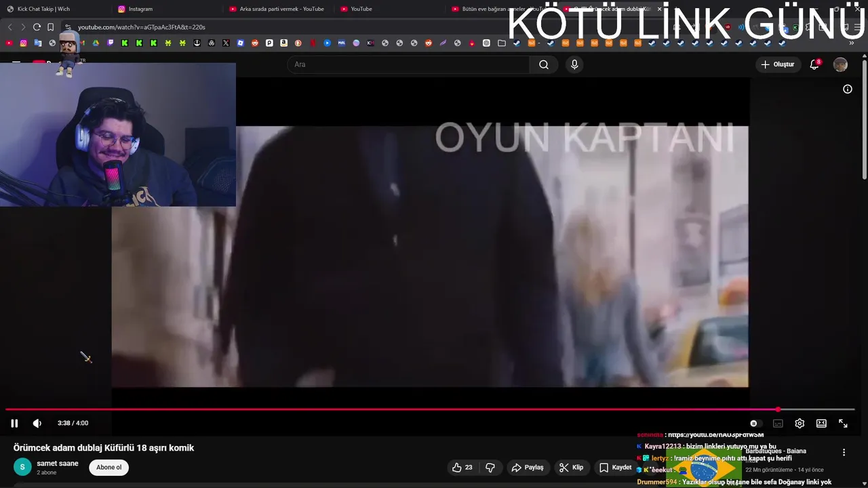Open samet saane channel link

[58, 464]
